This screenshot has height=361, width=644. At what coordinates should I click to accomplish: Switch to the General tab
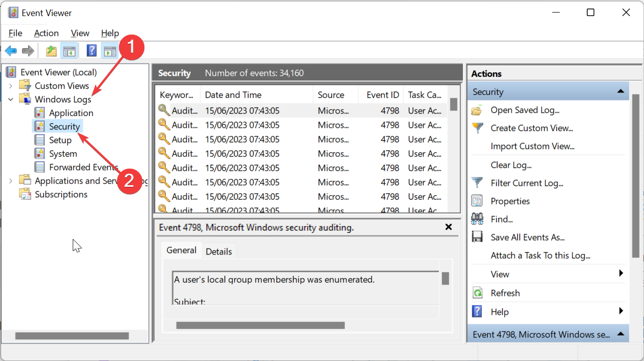click(x=182, y=250)
